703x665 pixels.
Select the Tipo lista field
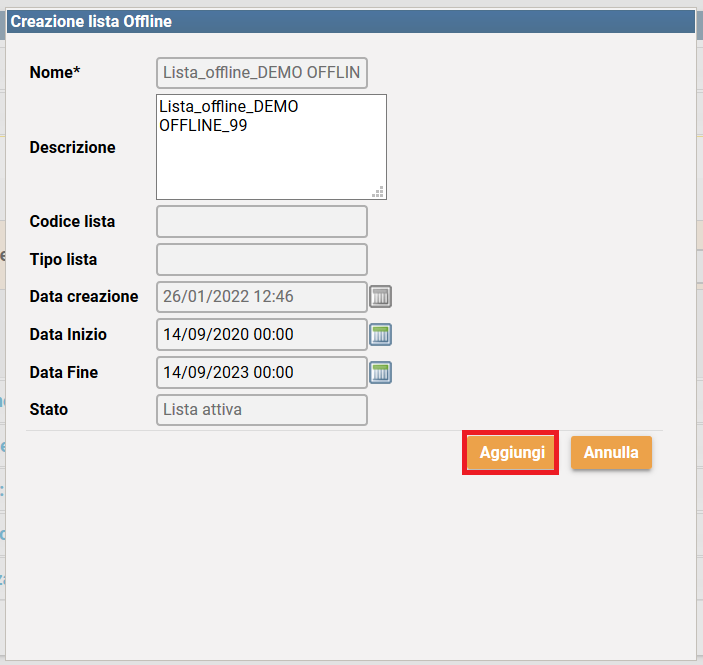[x=262, y=260]
